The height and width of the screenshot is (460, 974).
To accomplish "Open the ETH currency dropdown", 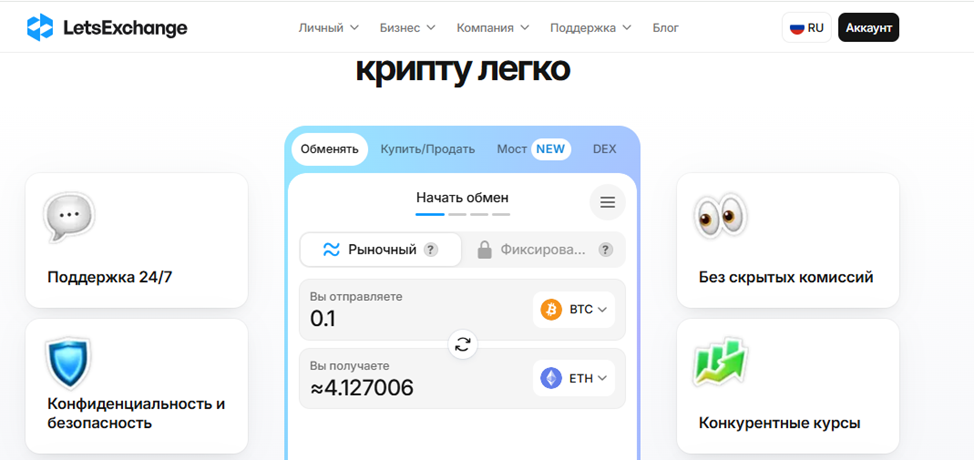I will point(574,378).
